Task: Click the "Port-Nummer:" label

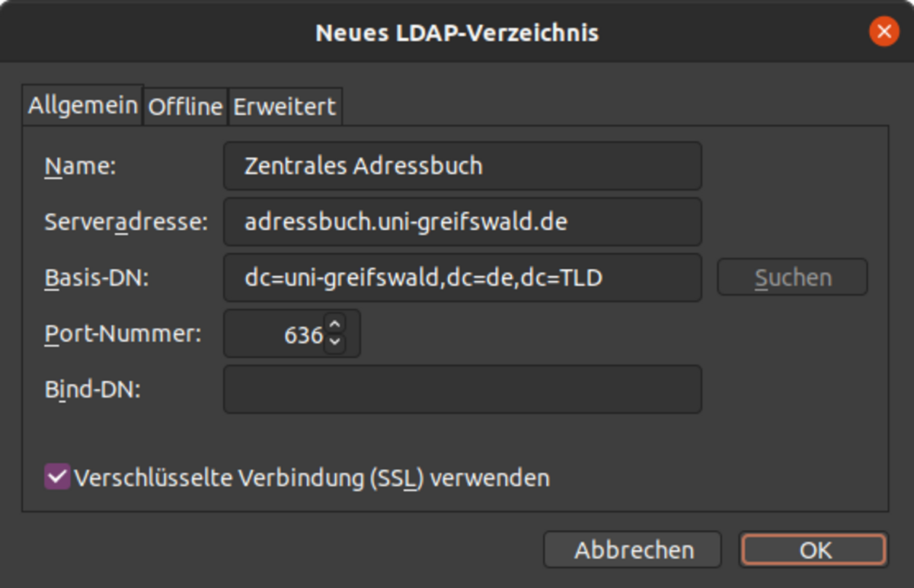Action: pyautogui.click(x=123, y=334)
